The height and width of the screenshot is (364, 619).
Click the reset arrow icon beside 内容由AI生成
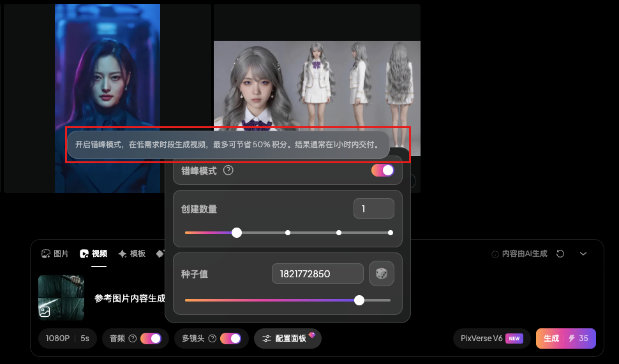coord(560,254)
